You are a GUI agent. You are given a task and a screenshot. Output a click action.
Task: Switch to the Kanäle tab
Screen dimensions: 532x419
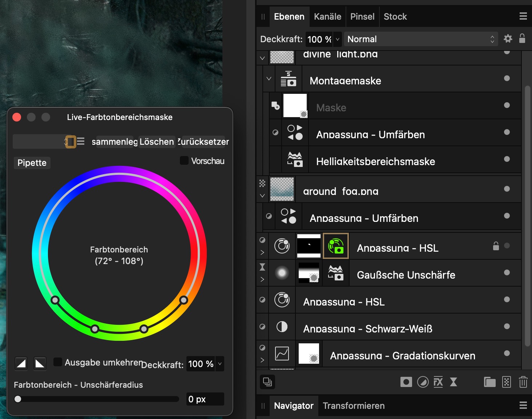coord(327,17)
